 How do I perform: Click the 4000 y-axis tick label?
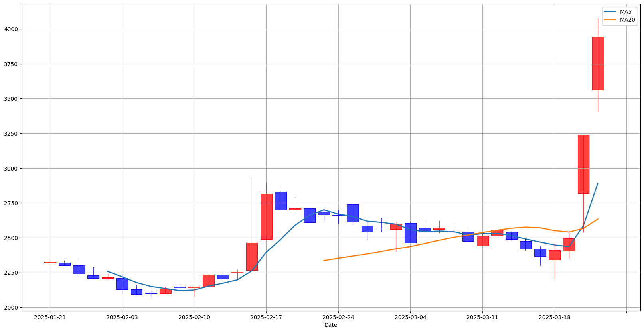click(x=11, y=29)
